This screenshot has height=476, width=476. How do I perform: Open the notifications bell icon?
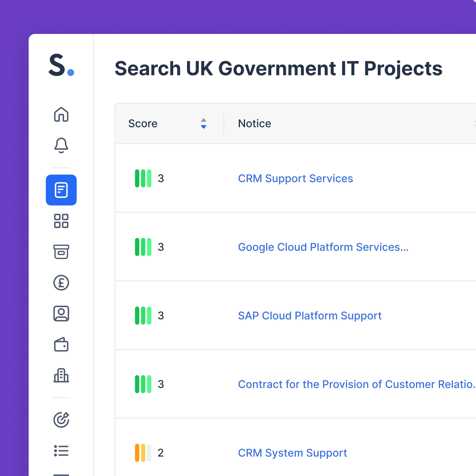[x=61, y=145]
